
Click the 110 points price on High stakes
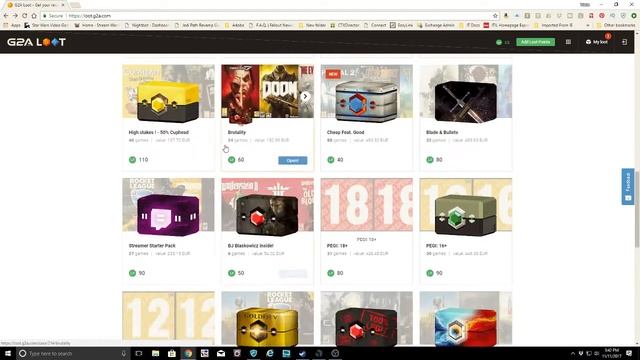click(139, 160)
